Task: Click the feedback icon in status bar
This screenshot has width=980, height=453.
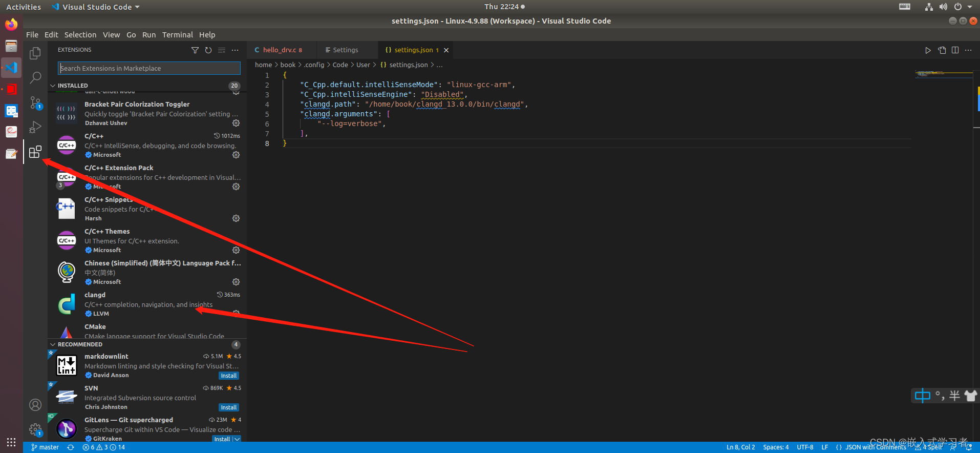Action: click(x=953, y=447)
